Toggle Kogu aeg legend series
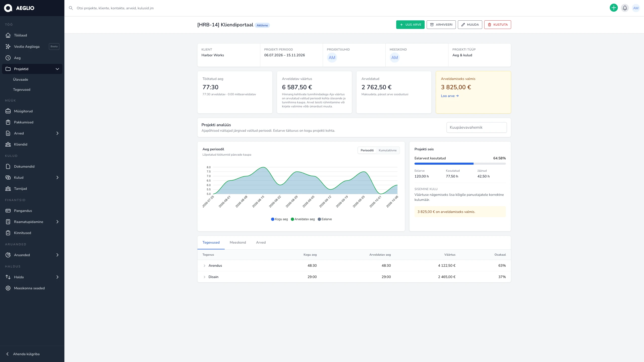 point(279,219)
